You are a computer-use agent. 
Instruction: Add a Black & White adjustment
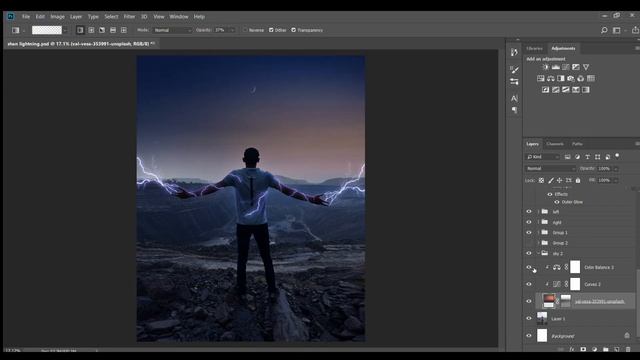click(x=561, y=78)
